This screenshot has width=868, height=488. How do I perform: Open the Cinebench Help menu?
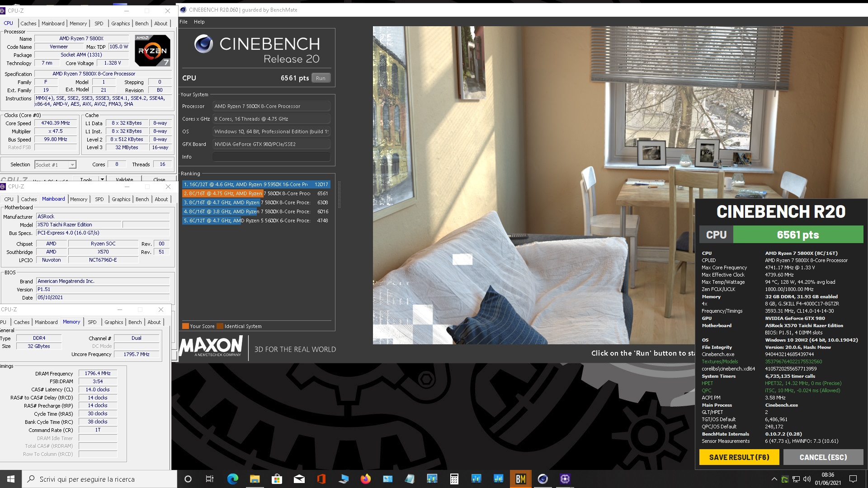[199, 22]
